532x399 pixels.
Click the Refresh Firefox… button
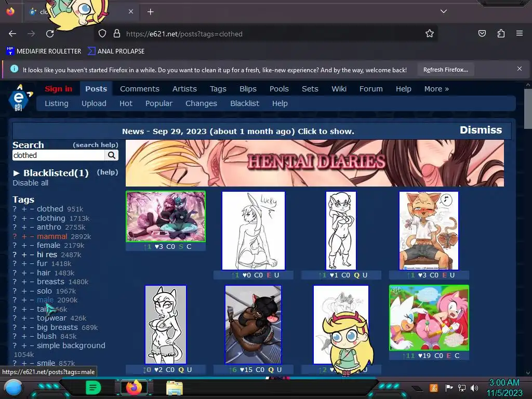pos(445,70)
